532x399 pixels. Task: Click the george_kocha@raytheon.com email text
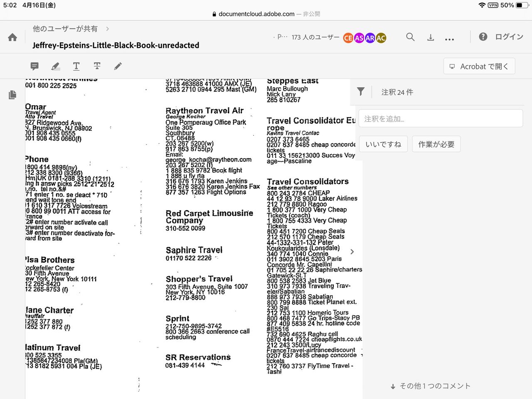tap(209, 160)
